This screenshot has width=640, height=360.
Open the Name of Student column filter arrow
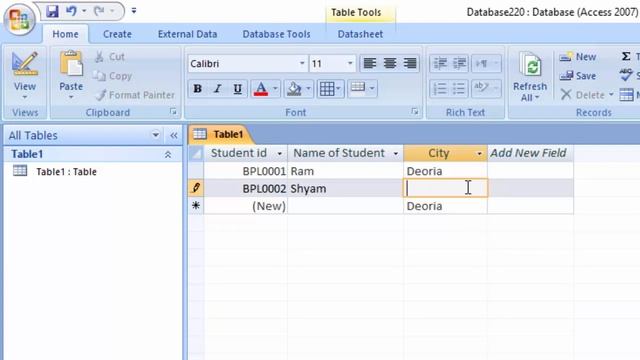(x=396, y=153)
